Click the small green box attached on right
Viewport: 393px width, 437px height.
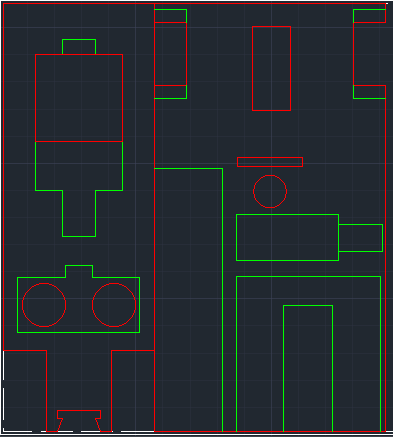[361, 238]
